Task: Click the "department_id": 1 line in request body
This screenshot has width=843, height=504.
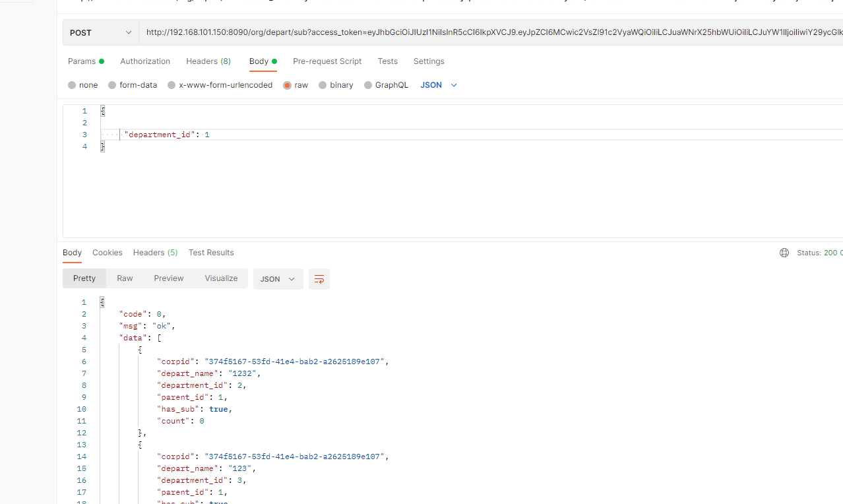Action: tap(167, 135)
